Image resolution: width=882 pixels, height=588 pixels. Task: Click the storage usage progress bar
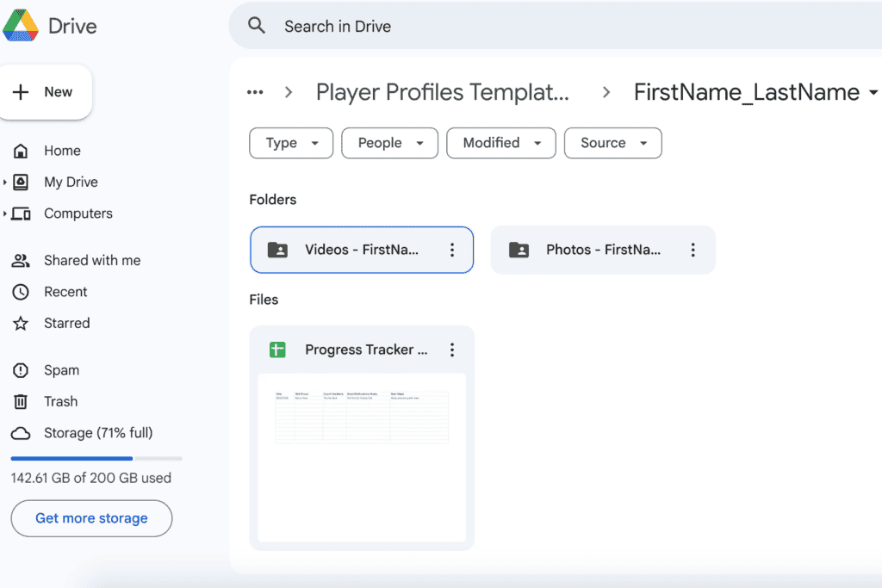(x=96, y=459)
